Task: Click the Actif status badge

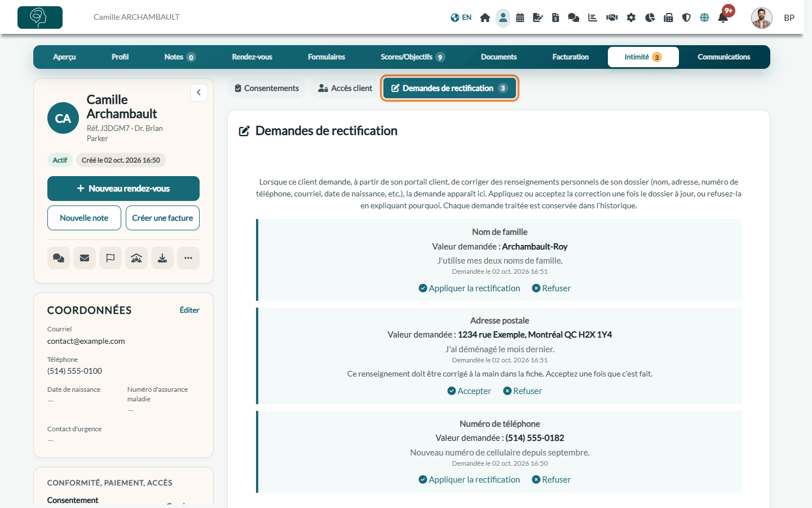Action: coord(60,160)
